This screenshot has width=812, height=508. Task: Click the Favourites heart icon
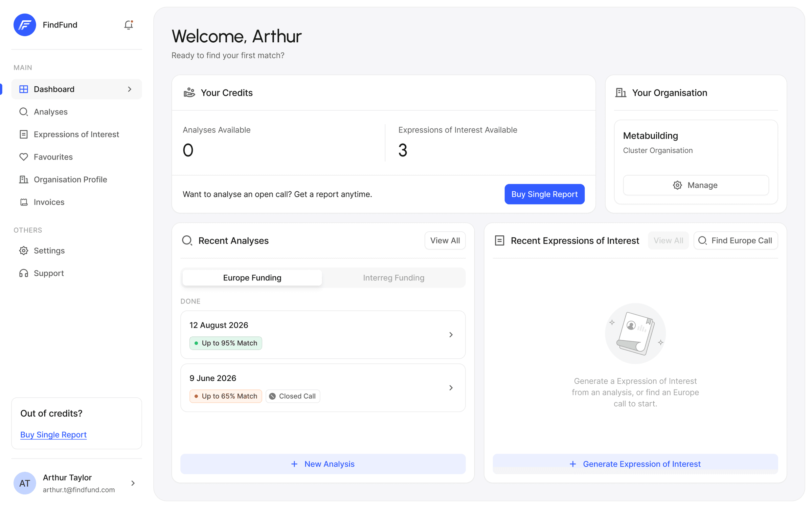pos(24,157)
